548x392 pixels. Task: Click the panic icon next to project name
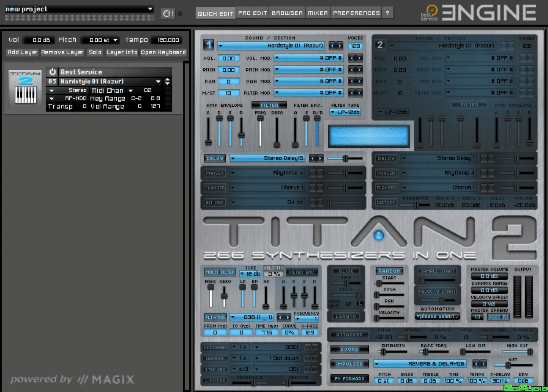(168, 13)
